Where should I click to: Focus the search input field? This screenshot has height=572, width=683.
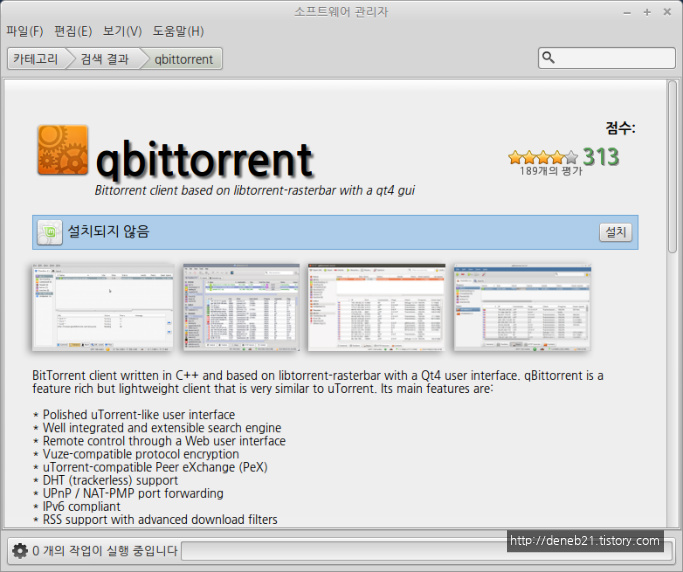(x=612, y=58)
